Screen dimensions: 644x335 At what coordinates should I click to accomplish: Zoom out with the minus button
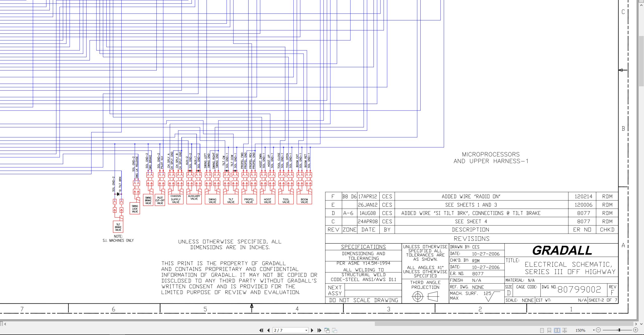(x=598, y=330)
